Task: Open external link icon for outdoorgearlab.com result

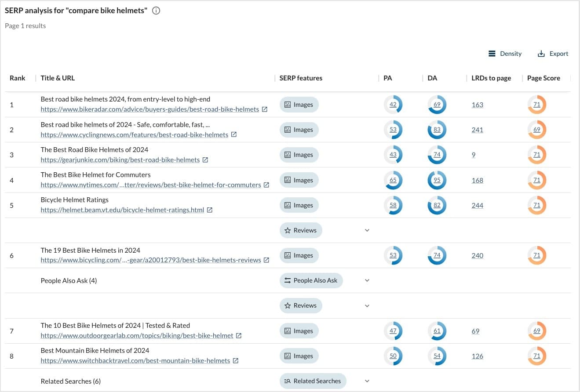Action: pos(239,336)
